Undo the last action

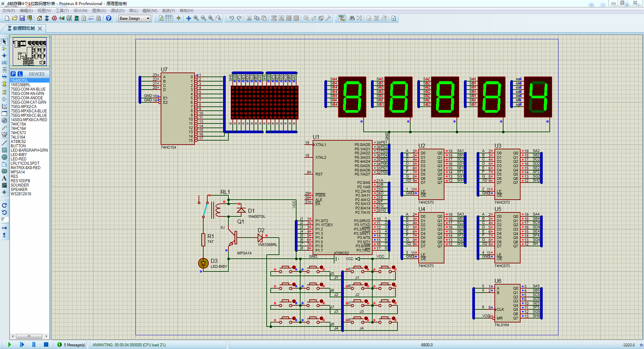coord(231,18)
